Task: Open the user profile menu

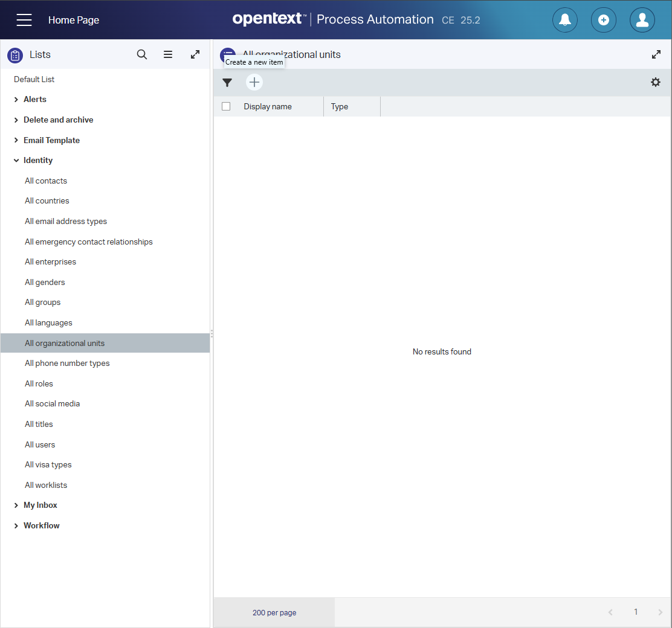Action: pyautogui.click(x=642, y=20)
